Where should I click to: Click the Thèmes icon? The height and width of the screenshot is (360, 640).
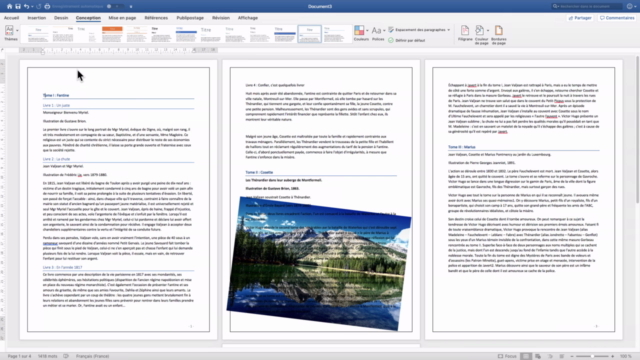click(x=9, y=31)
